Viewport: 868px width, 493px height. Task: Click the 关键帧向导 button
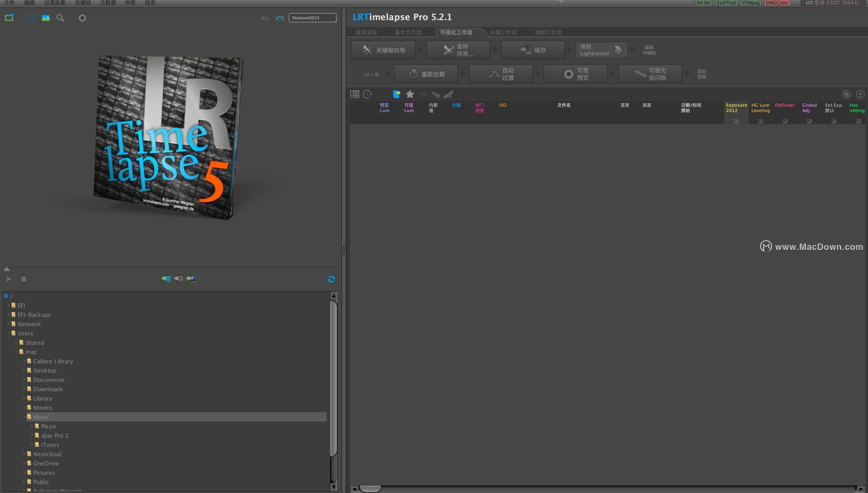coord(383,50)
